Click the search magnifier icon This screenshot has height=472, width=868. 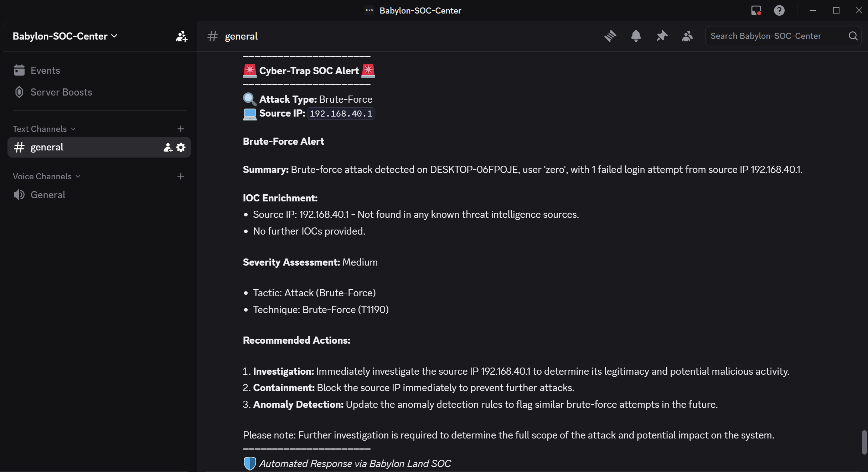(x=853, y=36)
